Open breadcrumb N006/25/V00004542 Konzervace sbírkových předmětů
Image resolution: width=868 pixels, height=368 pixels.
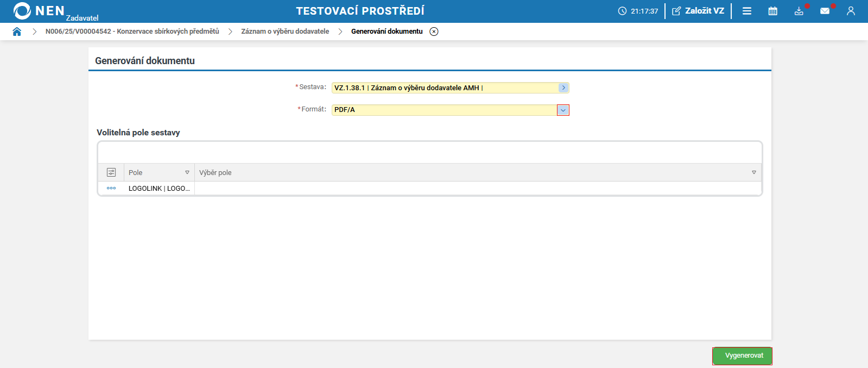click(x=132, y=32)
